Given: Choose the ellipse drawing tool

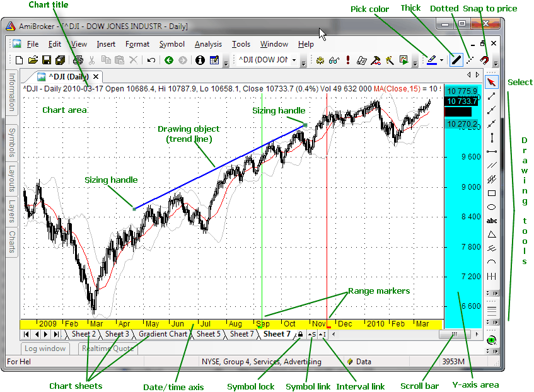Looking at the screenshot, I should click(492, 207).
